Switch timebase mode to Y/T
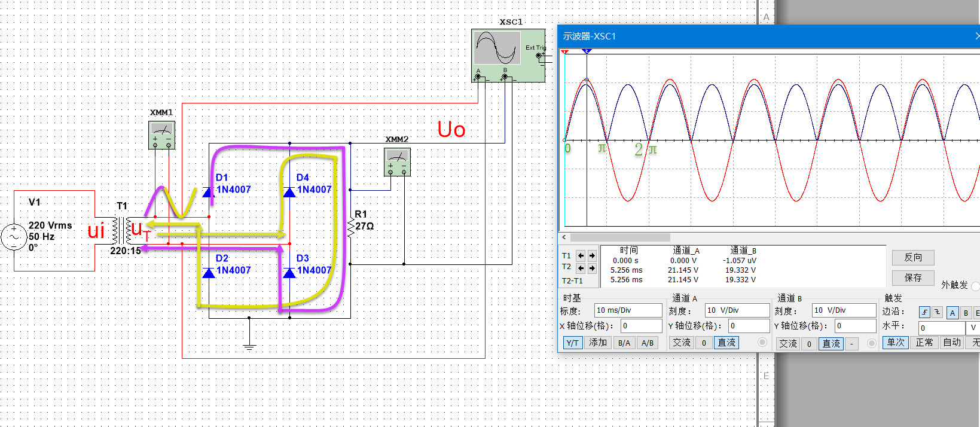The width and height of the screenshot is (980, 427). point(573,343)
